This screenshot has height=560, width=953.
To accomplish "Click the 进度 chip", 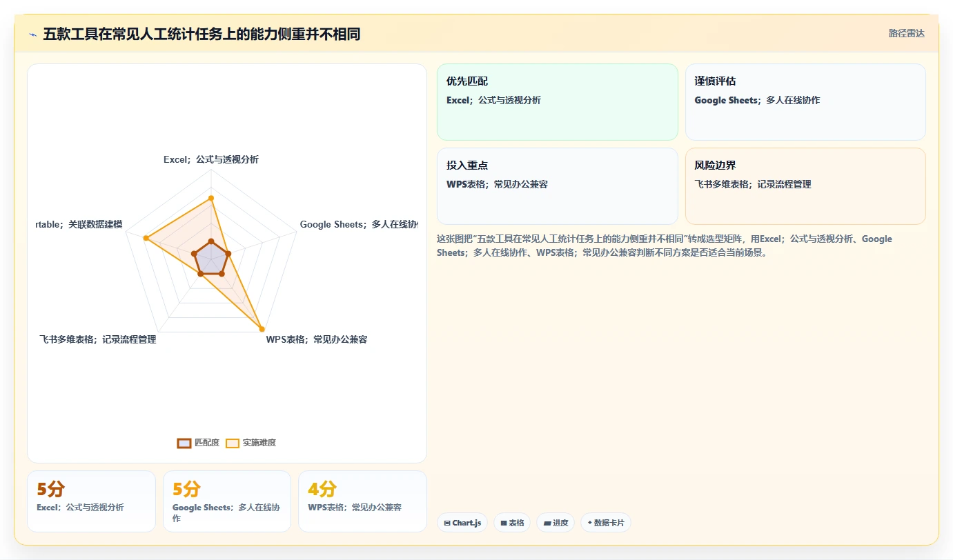I will coord(556,523).
